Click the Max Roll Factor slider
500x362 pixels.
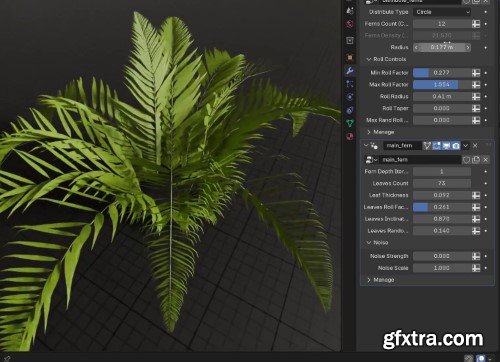point(442,85)
